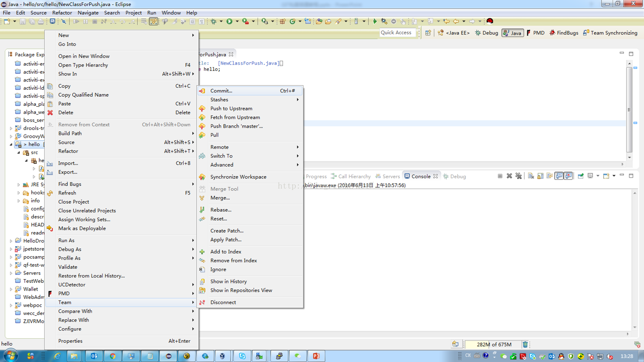Open the Open Perspective icon
644x362 pixels.
(428, 33)
